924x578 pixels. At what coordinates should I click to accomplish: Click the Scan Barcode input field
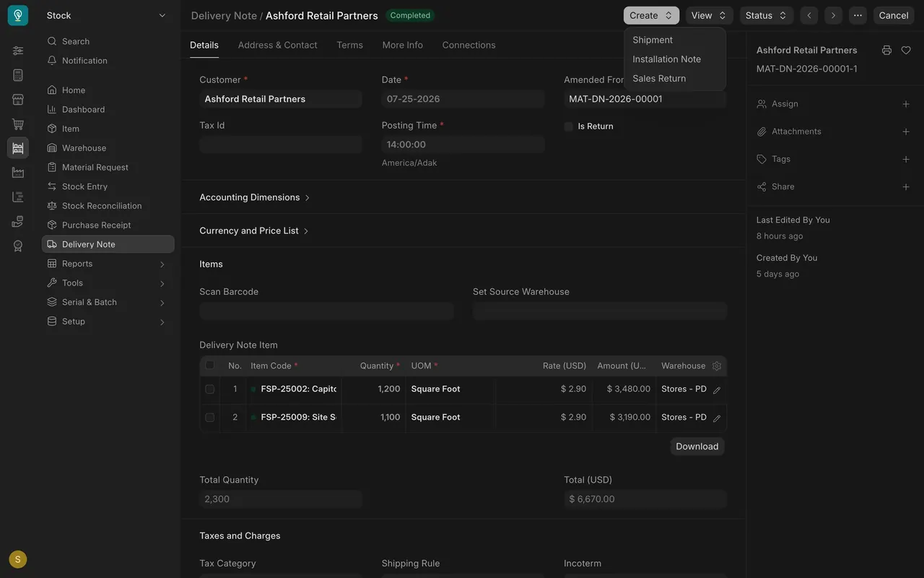coord(326,311)
